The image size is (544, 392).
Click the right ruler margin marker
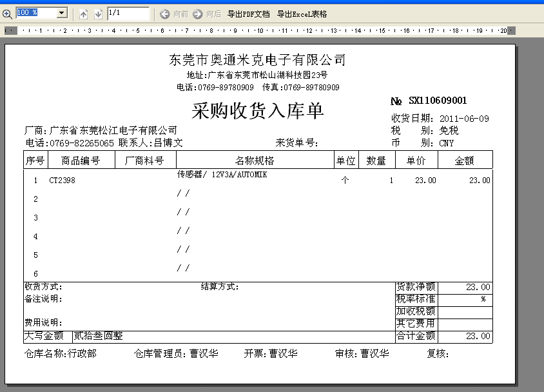pos(511,30)
